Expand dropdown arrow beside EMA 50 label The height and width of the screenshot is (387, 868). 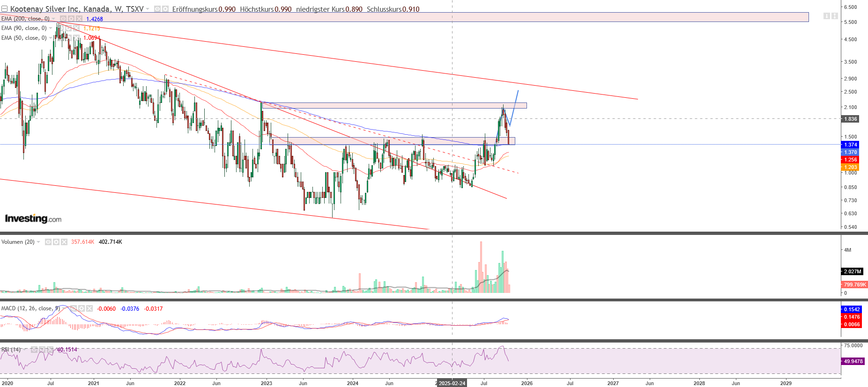(51, 38)
